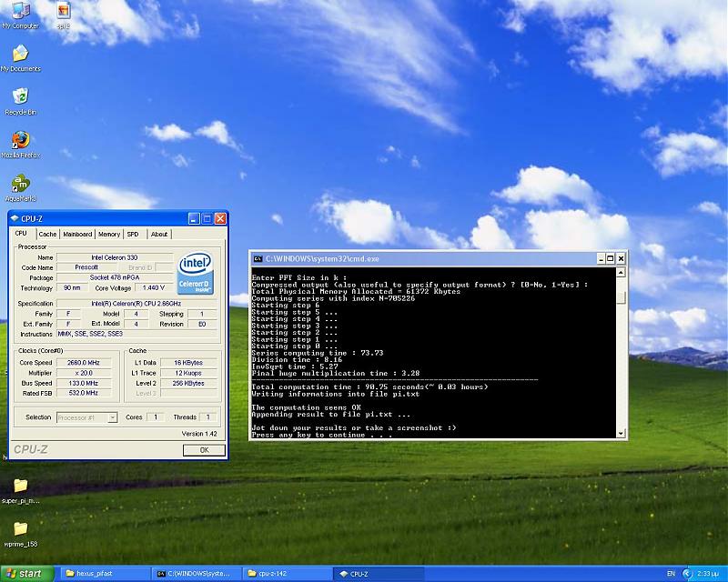
Task: Show the About tab
Action: pos(159,235)
